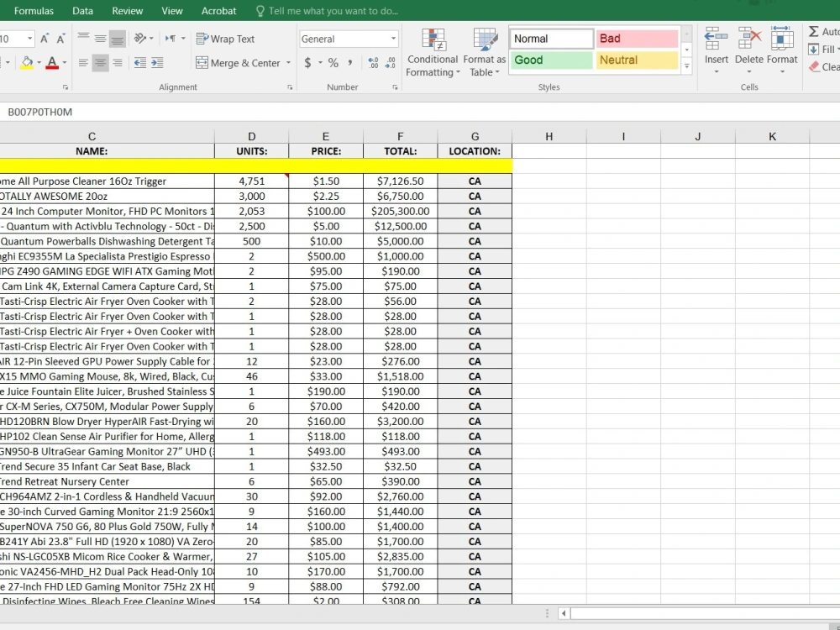Apply the Bad cell style
This screenshot has height=630, width=840.
pos(637,39)
